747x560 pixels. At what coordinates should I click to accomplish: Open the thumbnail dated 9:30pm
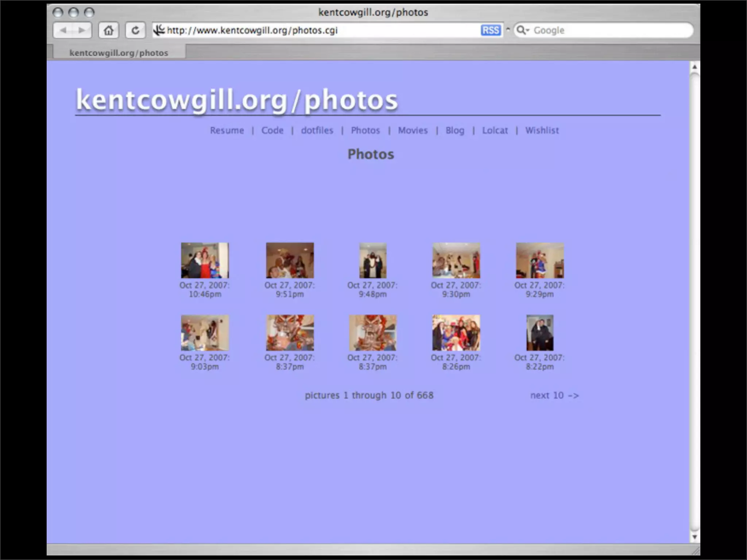(x=456, y=260)
